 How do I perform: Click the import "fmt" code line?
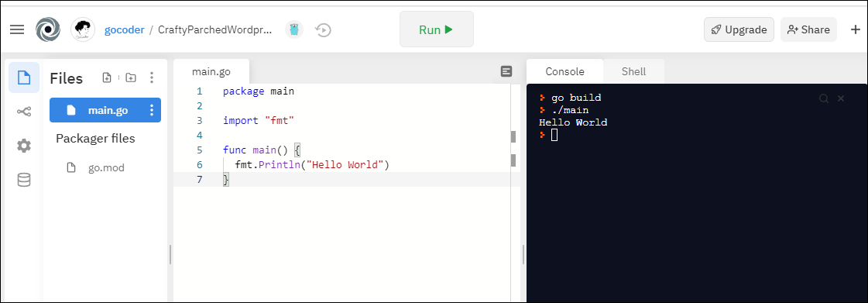(259, 121)
